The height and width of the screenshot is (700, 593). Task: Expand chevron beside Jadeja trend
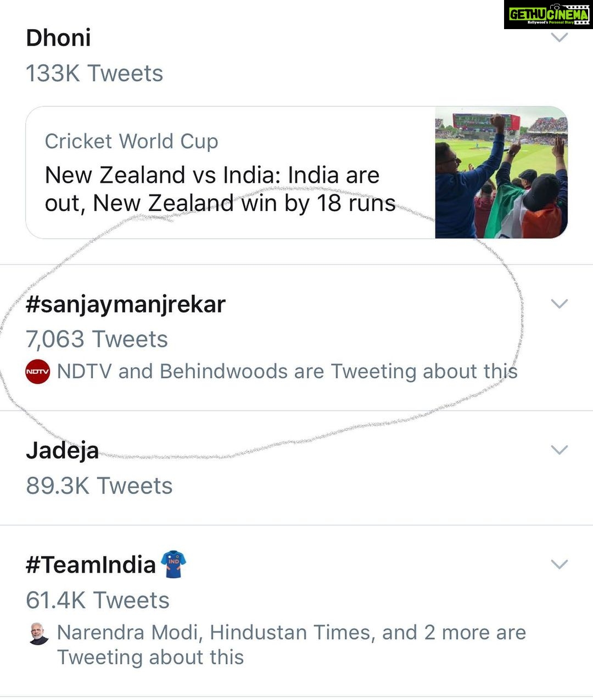(x=559, y=450)
